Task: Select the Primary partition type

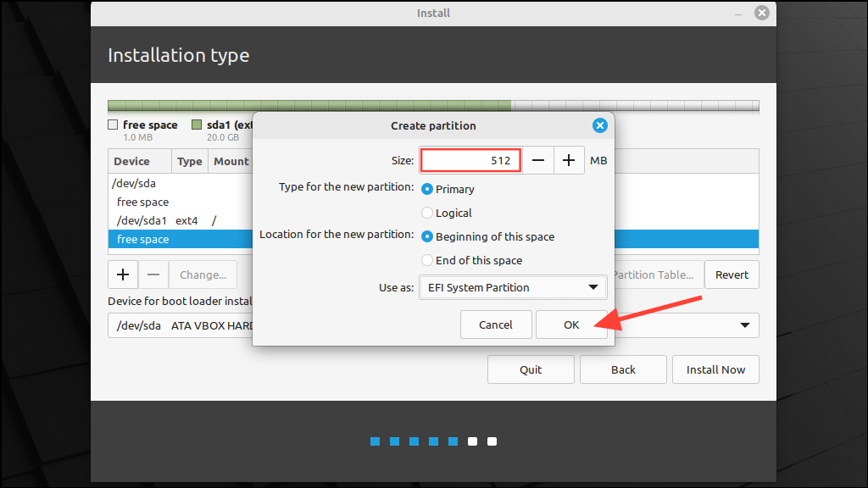Action: coord(426,189)
